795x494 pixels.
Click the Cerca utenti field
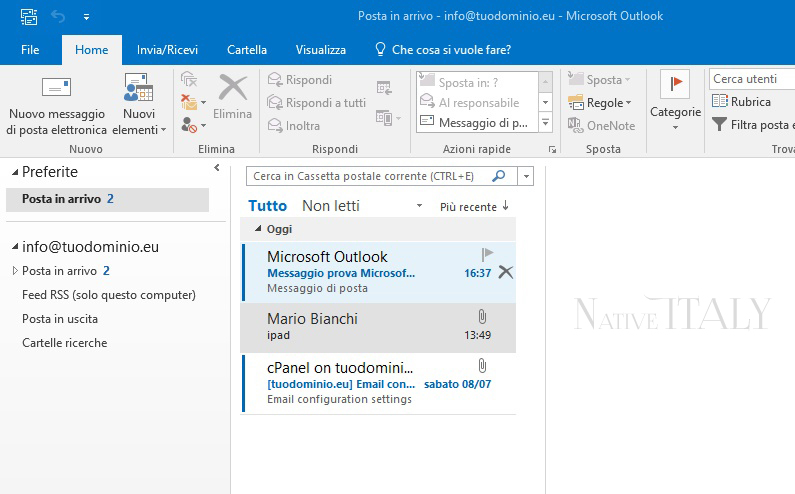[x=751, y=79]
